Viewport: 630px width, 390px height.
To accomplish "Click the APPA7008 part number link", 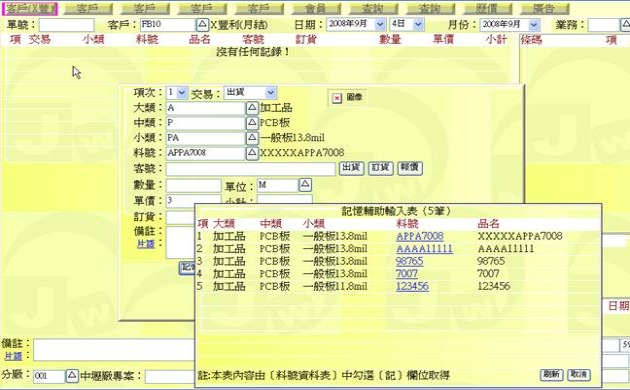I will pos(419,236).
